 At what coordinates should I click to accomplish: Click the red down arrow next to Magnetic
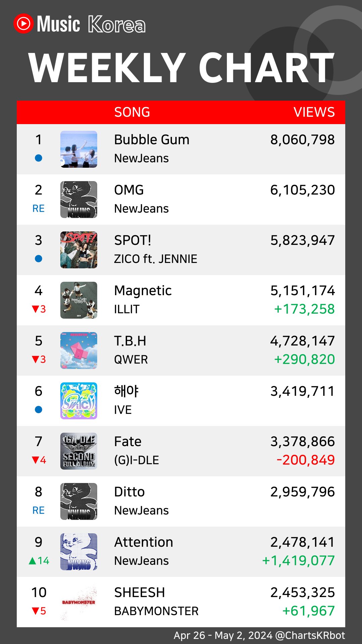[x=36, y=309]
